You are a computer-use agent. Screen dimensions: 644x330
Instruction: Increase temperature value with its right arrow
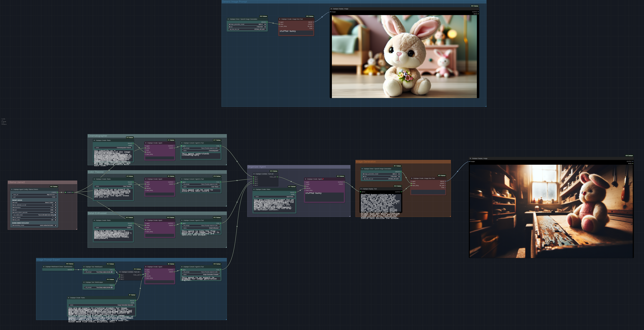(x=56, y=208)
